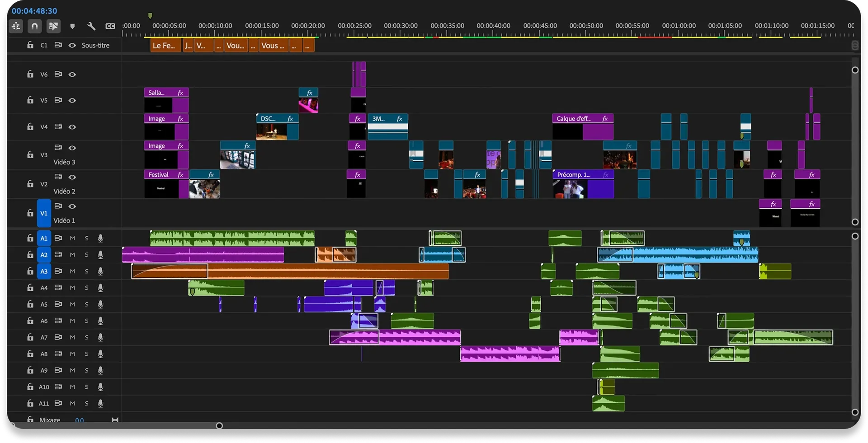Toggle lock on video track V6

(x=30, y=74)
